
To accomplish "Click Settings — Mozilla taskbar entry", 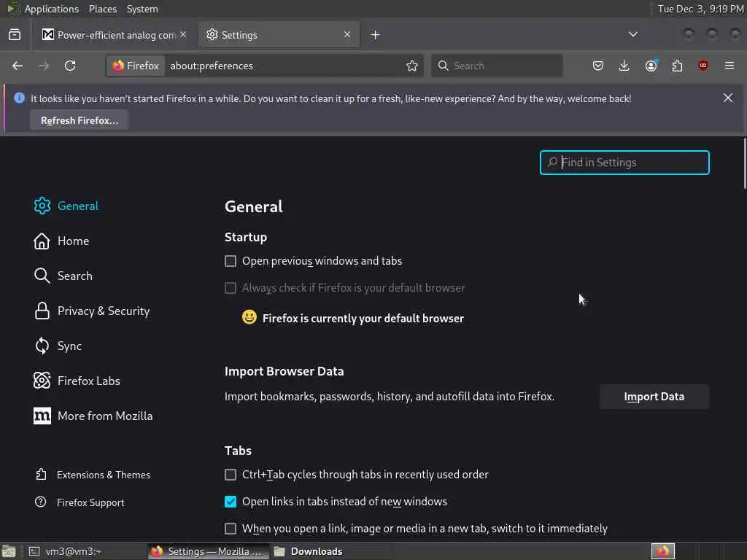I will coord(208,551).
